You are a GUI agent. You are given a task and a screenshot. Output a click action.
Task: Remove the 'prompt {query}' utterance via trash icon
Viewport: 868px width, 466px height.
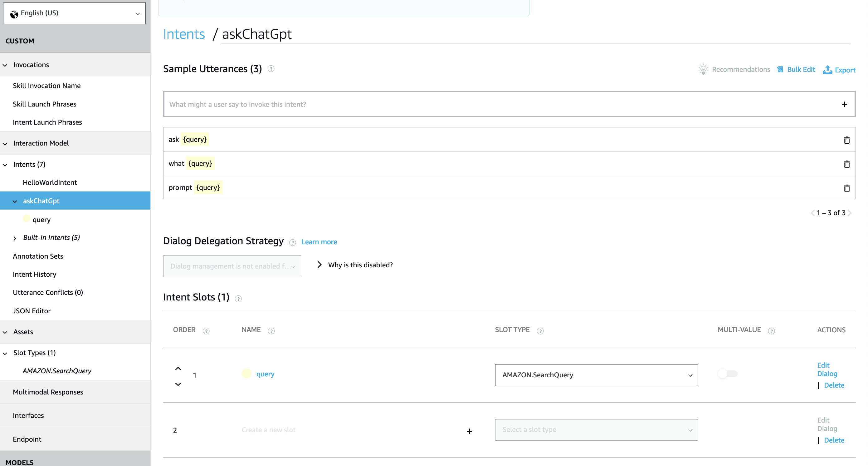click(x=846, y=188)
